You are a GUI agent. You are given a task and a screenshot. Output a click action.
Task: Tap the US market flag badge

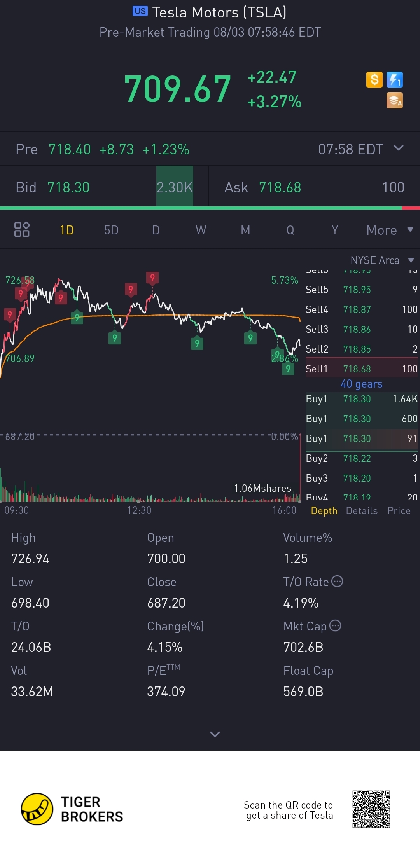[x=140, y=11]
